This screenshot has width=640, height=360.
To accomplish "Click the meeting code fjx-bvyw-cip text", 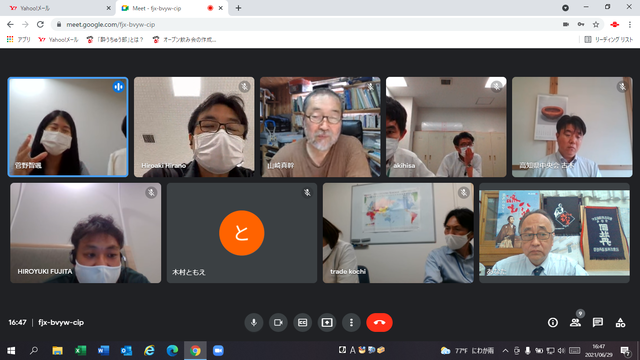I will pyautogui.click(x=61, y=322).
